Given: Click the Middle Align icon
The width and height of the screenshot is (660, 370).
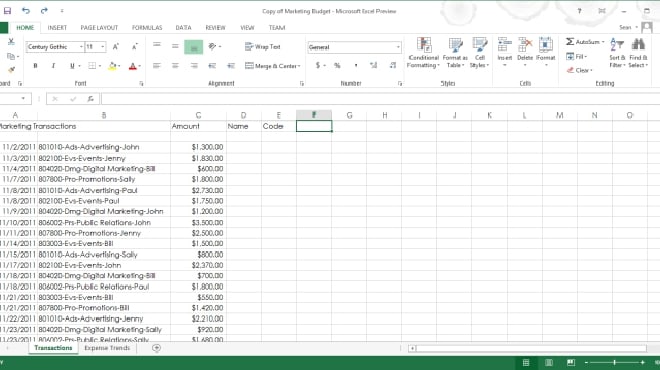Looking at the screenshot, I should [x=175, y=46].
